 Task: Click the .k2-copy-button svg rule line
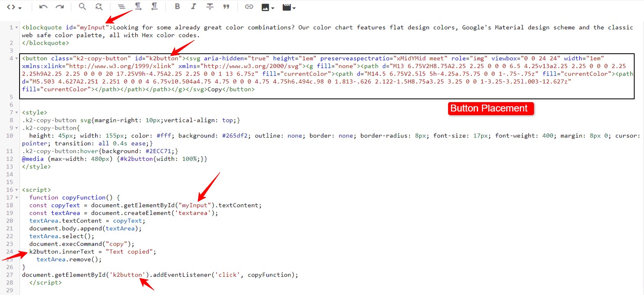[x=131, y=120]
